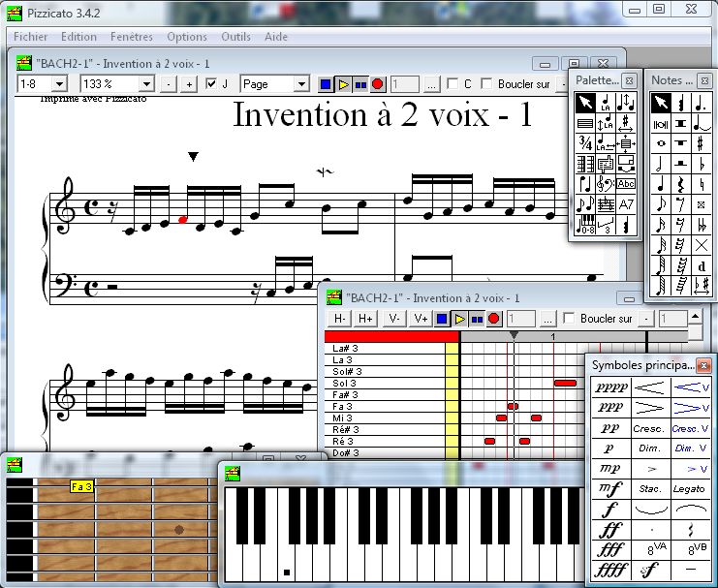The width and height of the screenshot is (718, 588).
Task: Click the Fa 3 label on guitar fretboard
Action: point(82,487)
